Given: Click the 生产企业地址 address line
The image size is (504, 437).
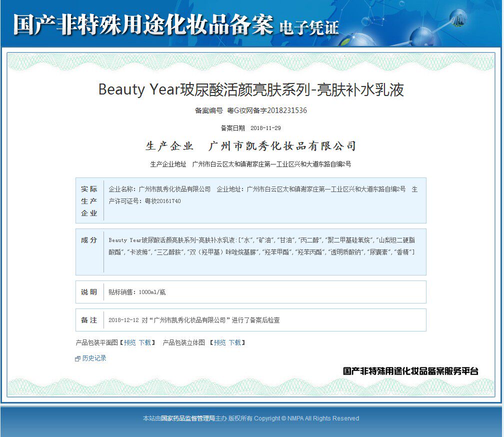Looking at the screenshot, I should click(250, 164).
